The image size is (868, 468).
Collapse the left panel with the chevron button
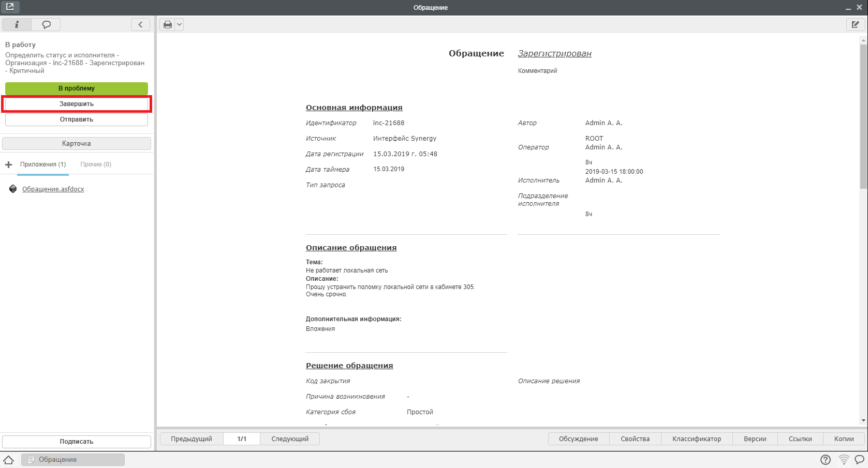click(140, 24)
